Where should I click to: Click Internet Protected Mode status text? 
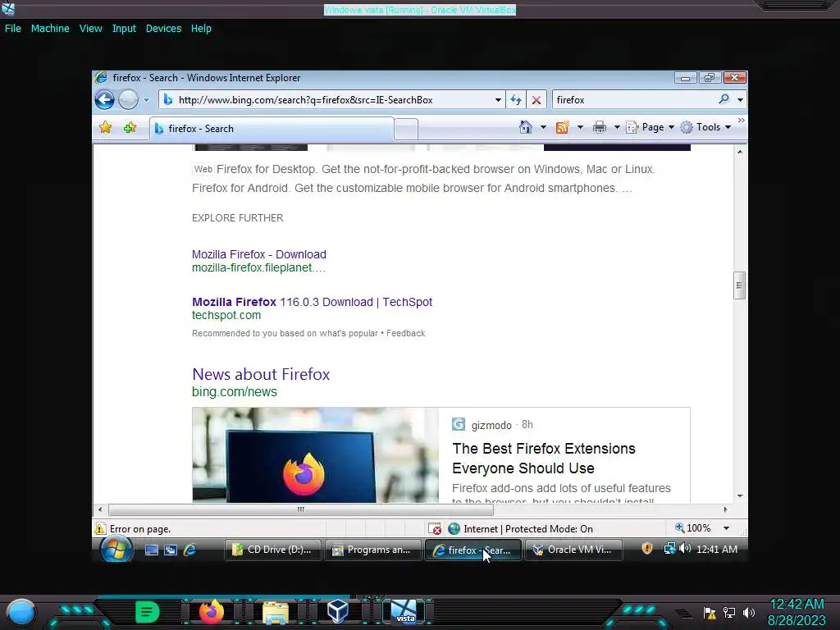527,529
